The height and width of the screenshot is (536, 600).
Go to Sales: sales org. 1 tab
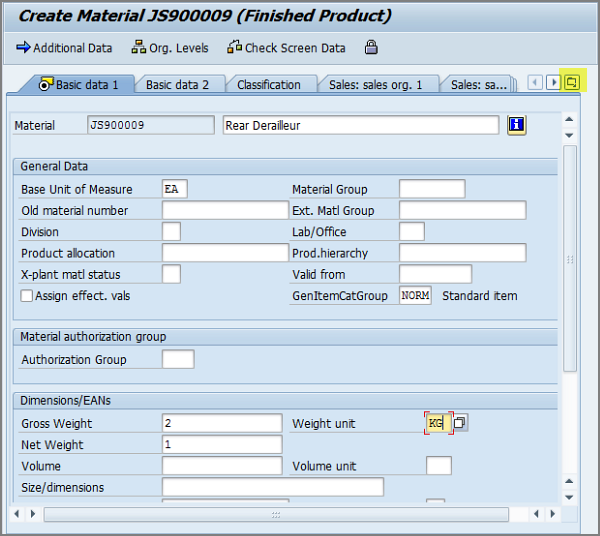[375, 85]
